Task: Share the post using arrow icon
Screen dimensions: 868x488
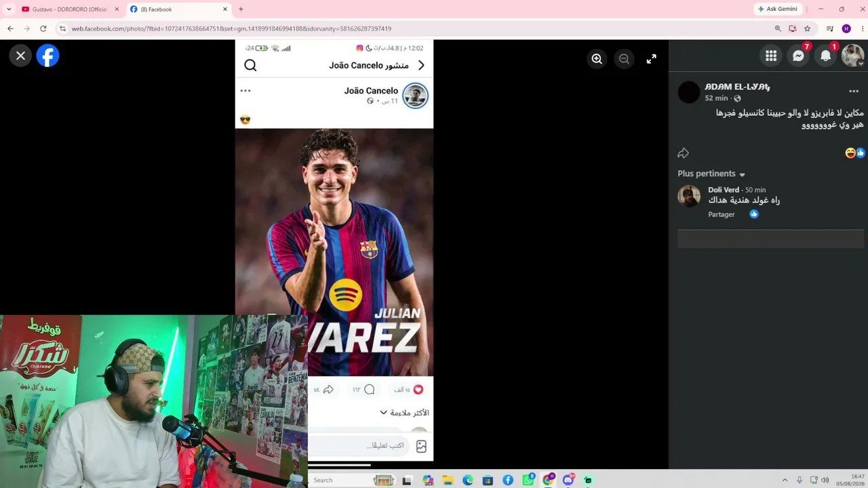Action: [683, 153]
